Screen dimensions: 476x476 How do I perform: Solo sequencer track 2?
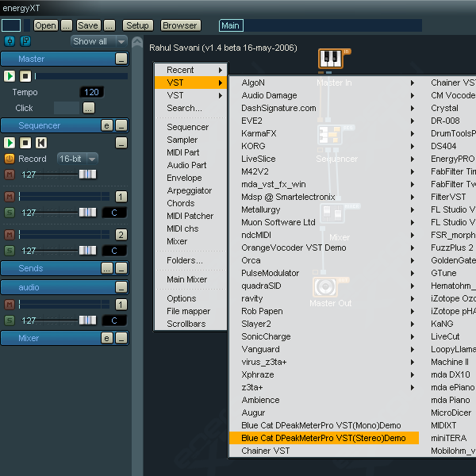point(10,251)
